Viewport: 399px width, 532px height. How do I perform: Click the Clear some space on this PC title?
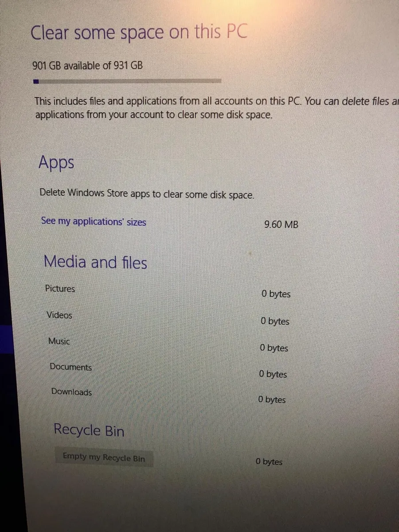click(139, 33)
